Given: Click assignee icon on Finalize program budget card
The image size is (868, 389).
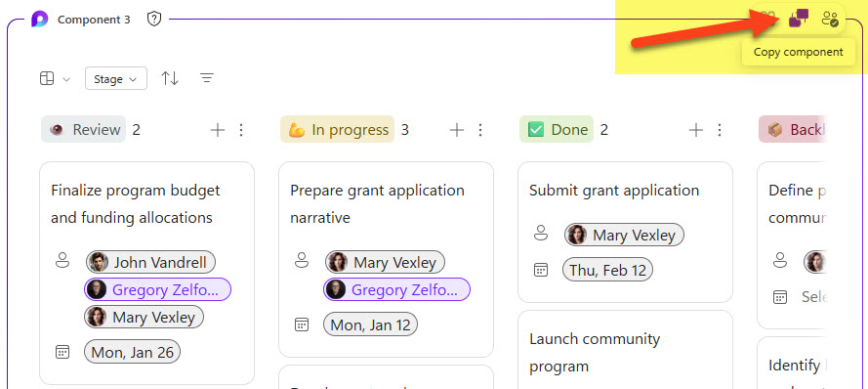Looking at the screenshot, I should point(62,260).
